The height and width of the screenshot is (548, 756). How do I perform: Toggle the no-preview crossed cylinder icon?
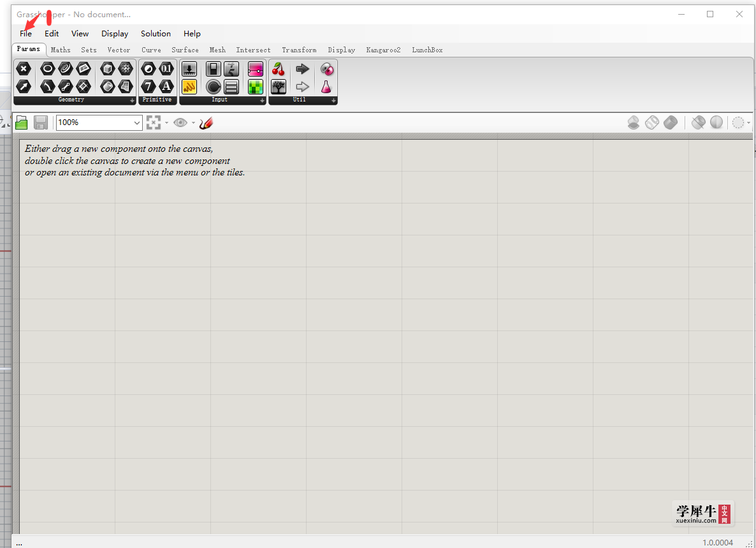click(x=698, y=122)
